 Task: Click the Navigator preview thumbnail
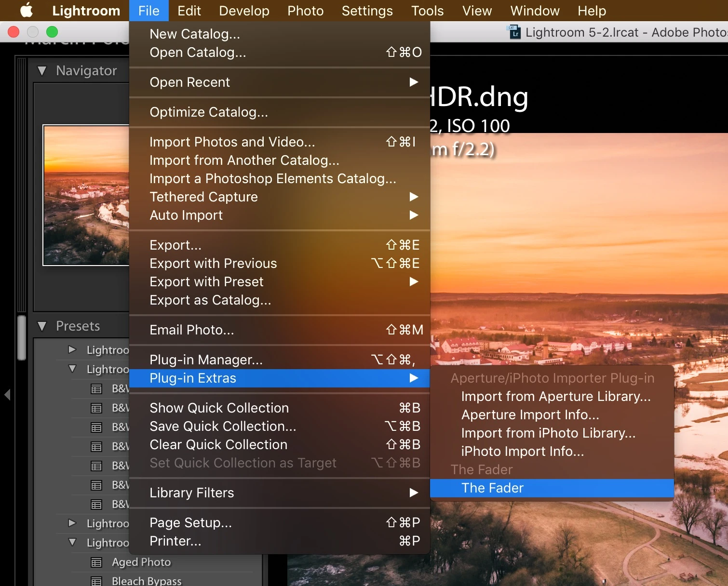pos(86,195)
